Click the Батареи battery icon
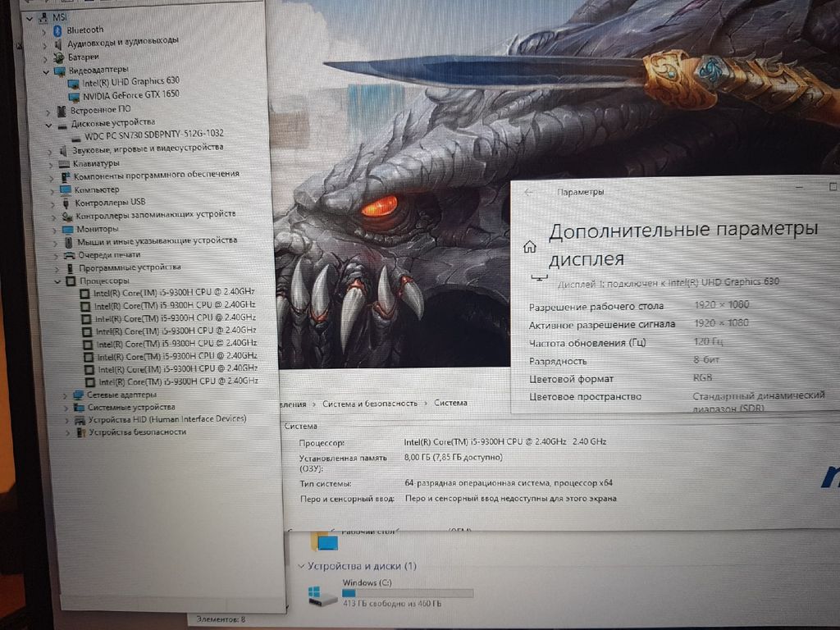This screenshot has width=840, height=630. pyautogui.click(x=59, y=57)
